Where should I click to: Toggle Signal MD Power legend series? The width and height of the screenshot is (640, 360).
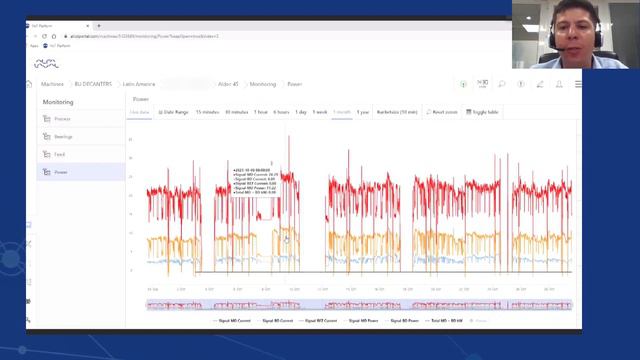pyautogui.click(x=361, y=321)
